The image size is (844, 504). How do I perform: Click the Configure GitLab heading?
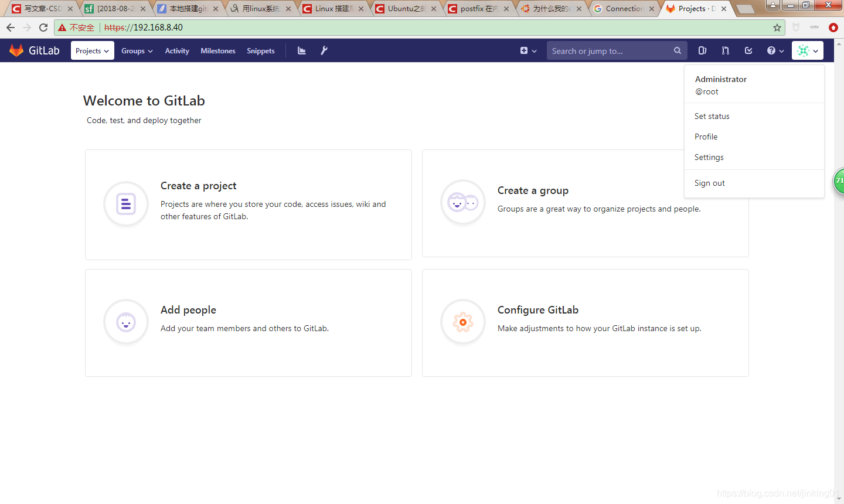coord(538,310)
